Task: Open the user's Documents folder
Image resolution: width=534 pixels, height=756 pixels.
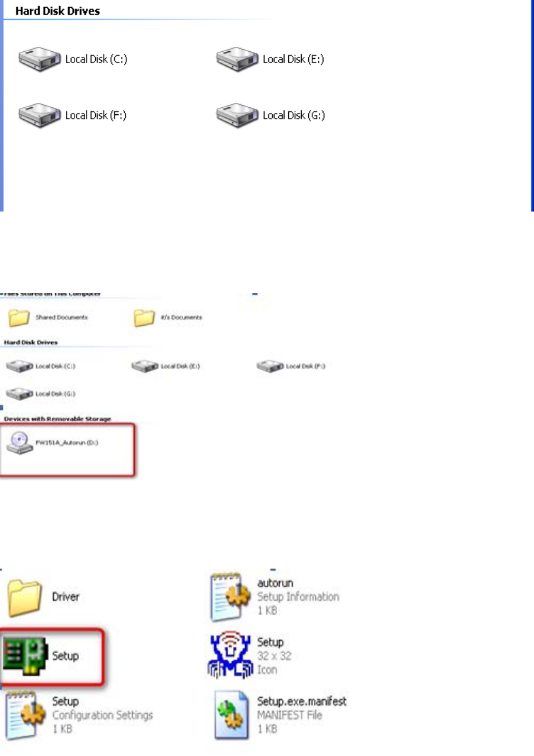Action: coord(168,317)
